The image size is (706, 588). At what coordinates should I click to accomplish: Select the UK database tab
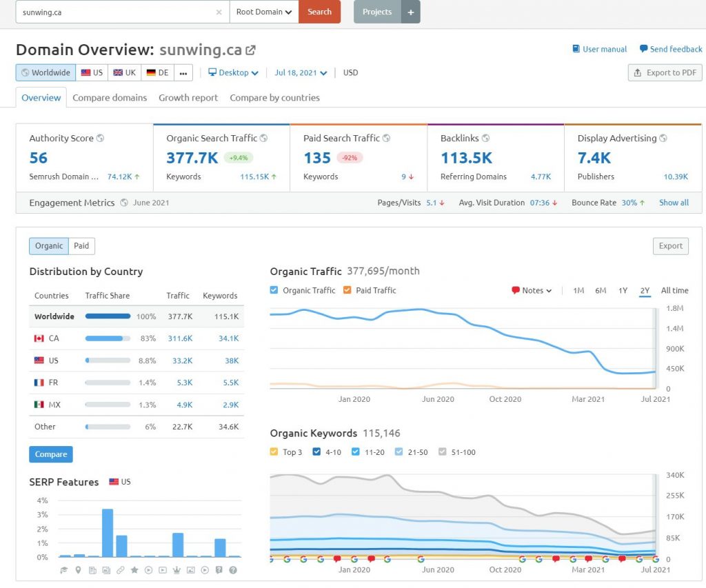[124, 72]
